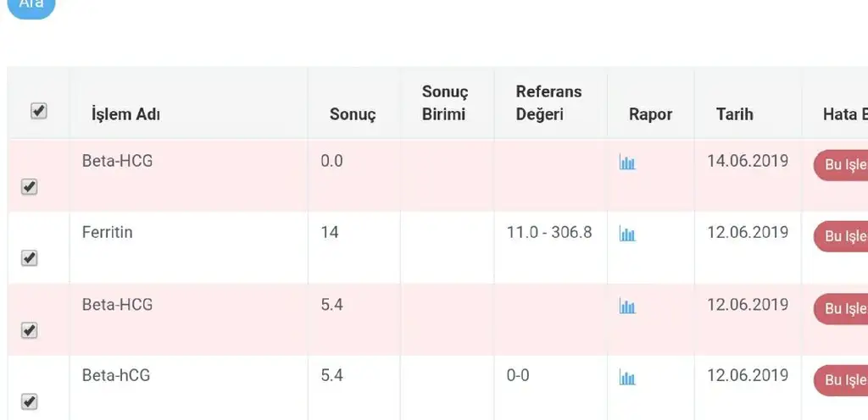Open report chart for Beta-hCG row with 0-0 reference
This screenshot has height=420, width=868.
tap(627, 378)
